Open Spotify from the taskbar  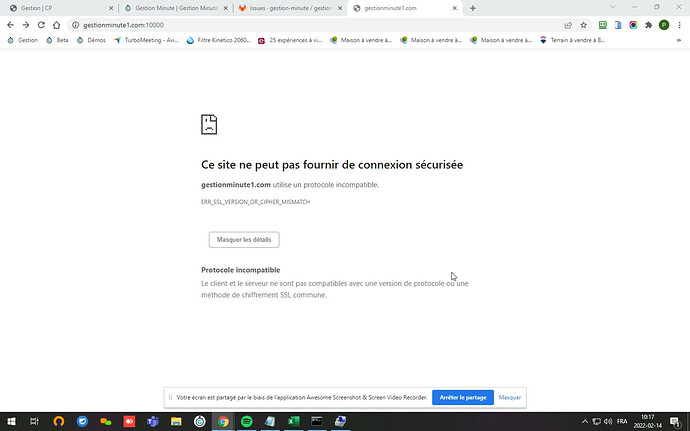tap(245, 421)
